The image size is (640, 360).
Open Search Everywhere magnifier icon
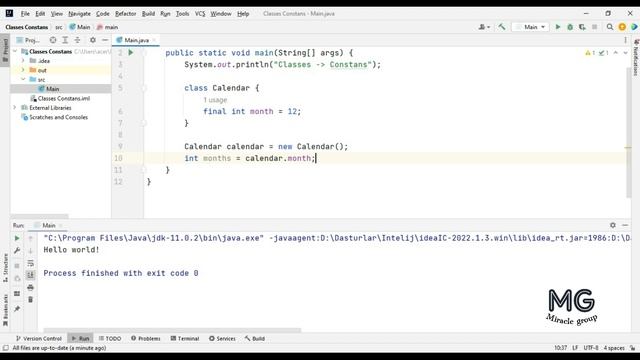click(610, 27)
